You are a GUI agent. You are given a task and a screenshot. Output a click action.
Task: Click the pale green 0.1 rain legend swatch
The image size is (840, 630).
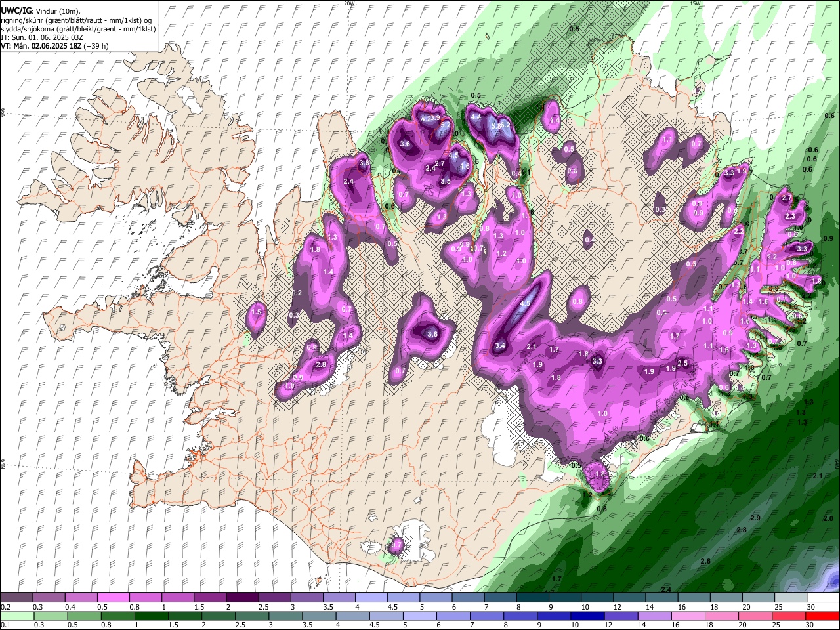pyautogui.click(x=16, y=616)
